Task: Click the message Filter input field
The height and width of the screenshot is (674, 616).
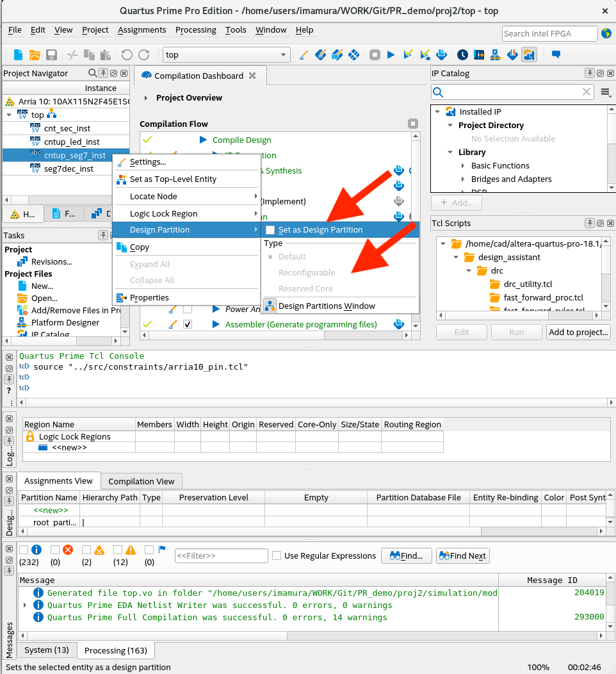Action: coord(221,555)
